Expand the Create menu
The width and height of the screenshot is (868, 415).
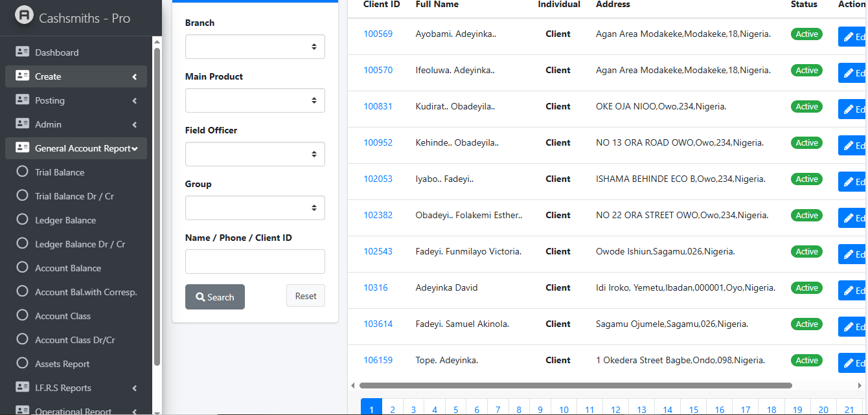tap(134, 77)
